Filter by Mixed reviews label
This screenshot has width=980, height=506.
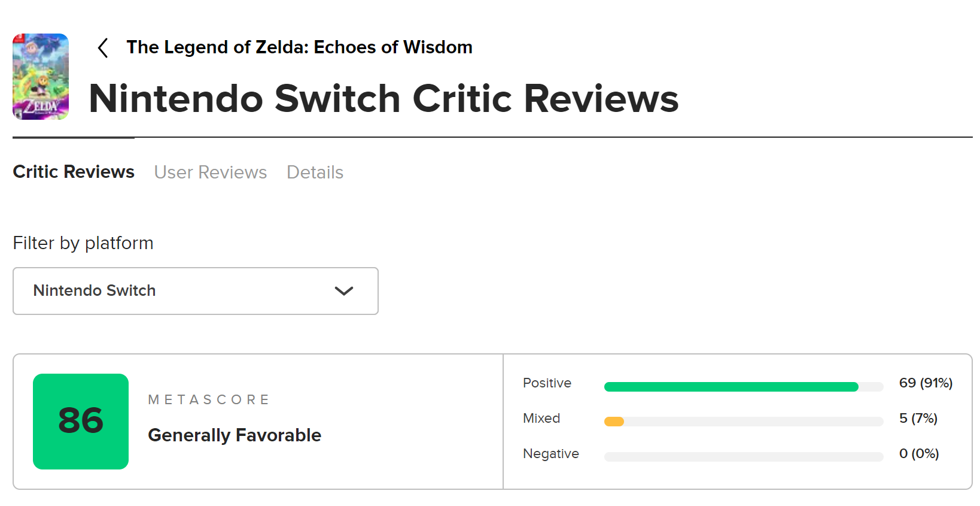pyautogui.click(x=541, y=419)
